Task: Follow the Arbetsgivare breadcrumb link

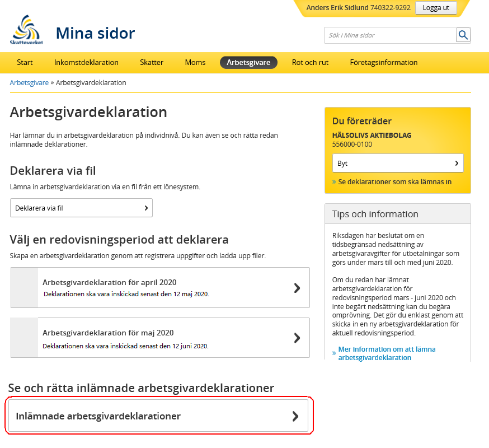Action: click(x=29, y=83)
